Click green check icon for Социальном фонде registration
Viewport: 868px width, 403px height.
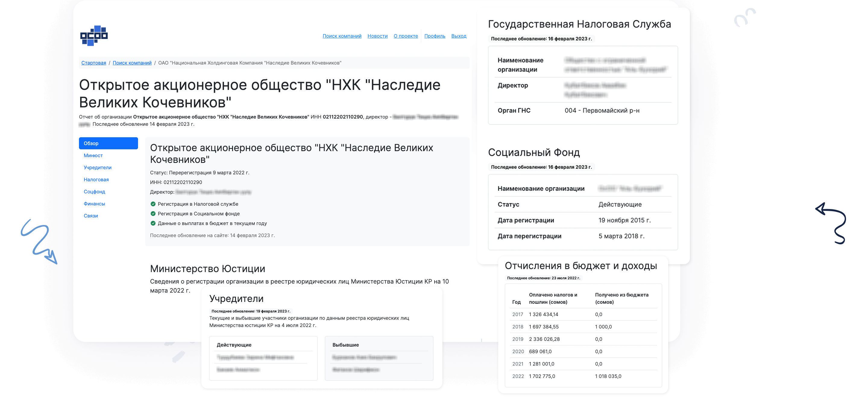(153, 214)
